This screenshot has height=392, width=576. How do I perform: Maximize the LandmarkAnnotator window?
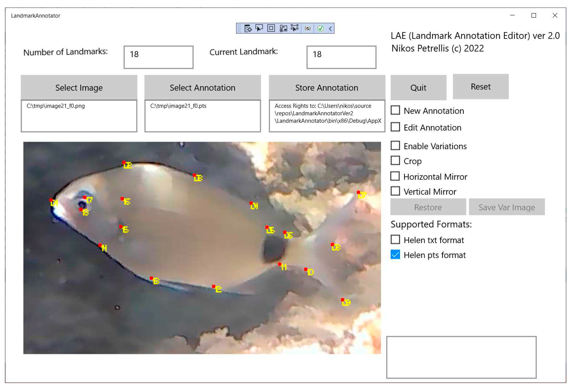coord(534,16)
